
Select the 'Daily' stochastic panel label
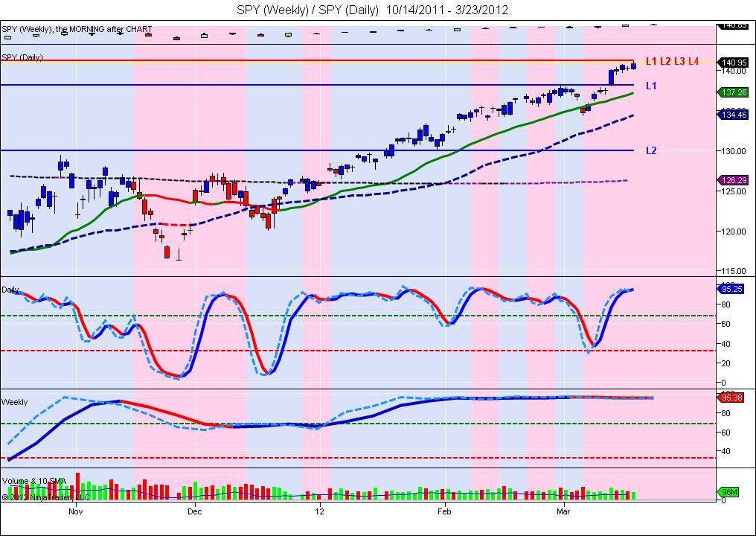tap(10, 290)
